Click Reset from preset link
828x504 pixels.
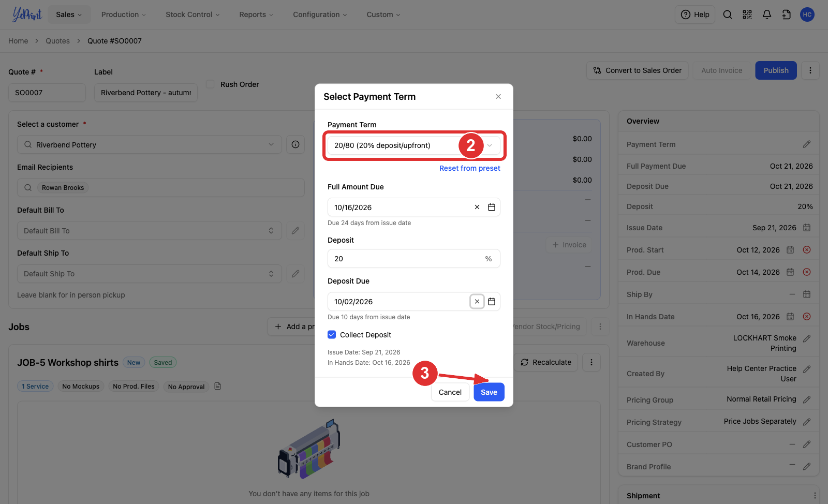coord(470,168)
